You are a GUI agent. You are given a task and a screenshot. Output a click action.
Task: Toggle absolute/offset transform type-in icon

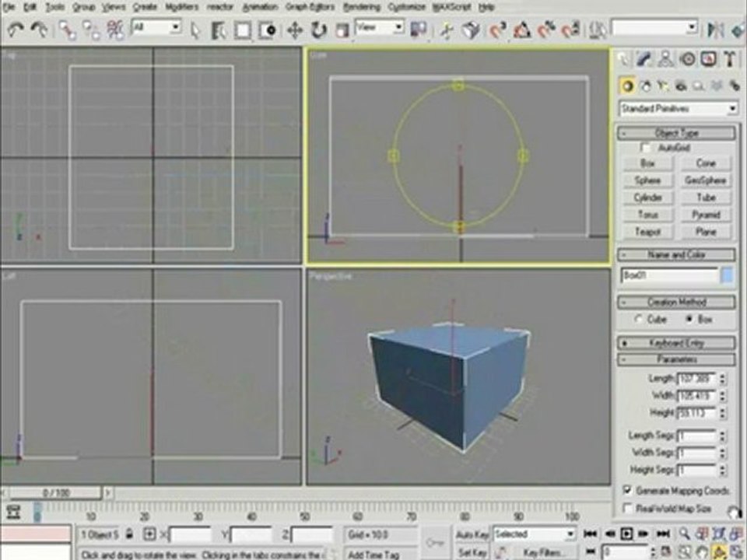point(149,534)
